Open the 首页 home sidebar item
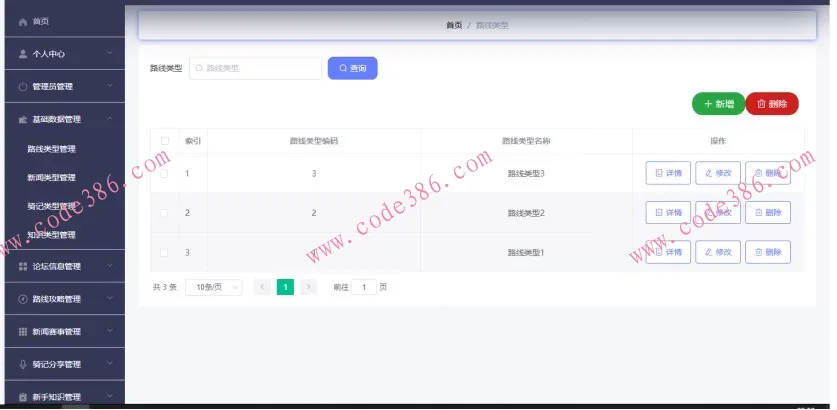This screenshot has height=410, width=837. pyautogui.click(x=65, y=21)
